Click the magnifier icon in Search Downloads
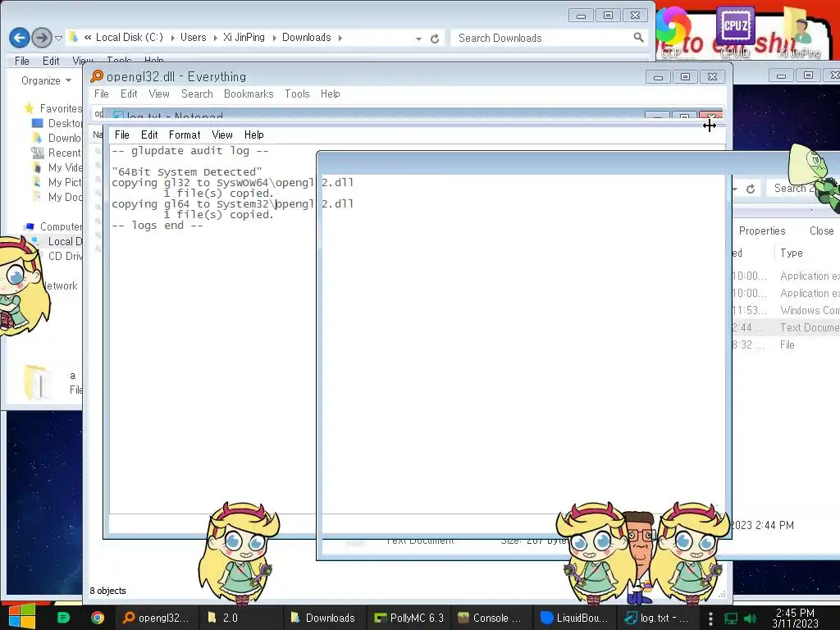Viewport: 840px width, 630px height. pos(638,38)
